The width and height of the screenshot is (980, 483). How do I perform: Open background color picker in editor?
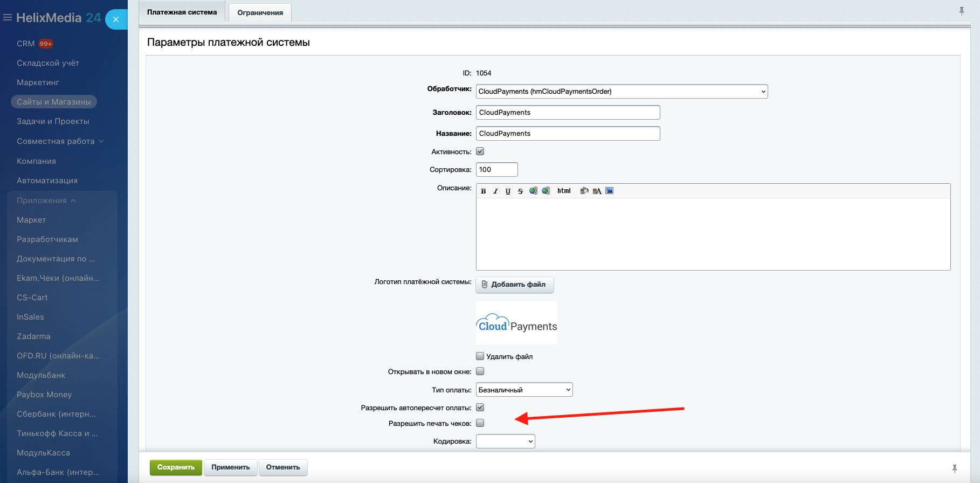[x=584, y=191]
